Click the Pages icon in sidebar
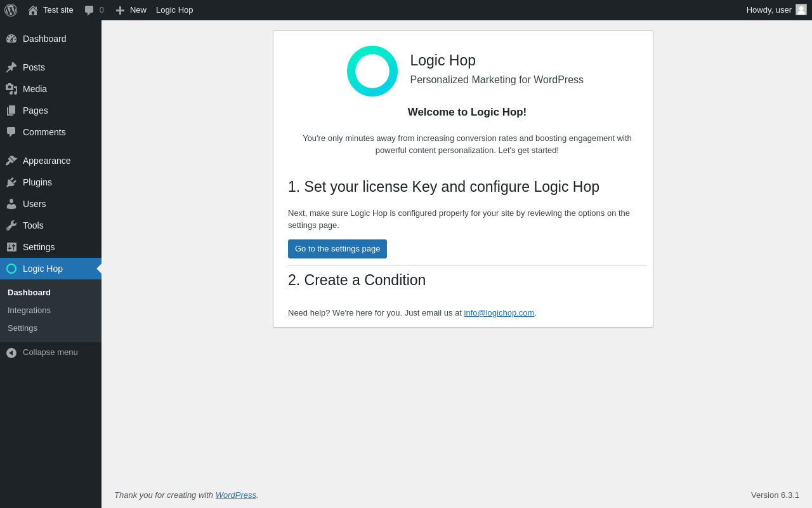This screenshot has height=508, width=812. 11,110
